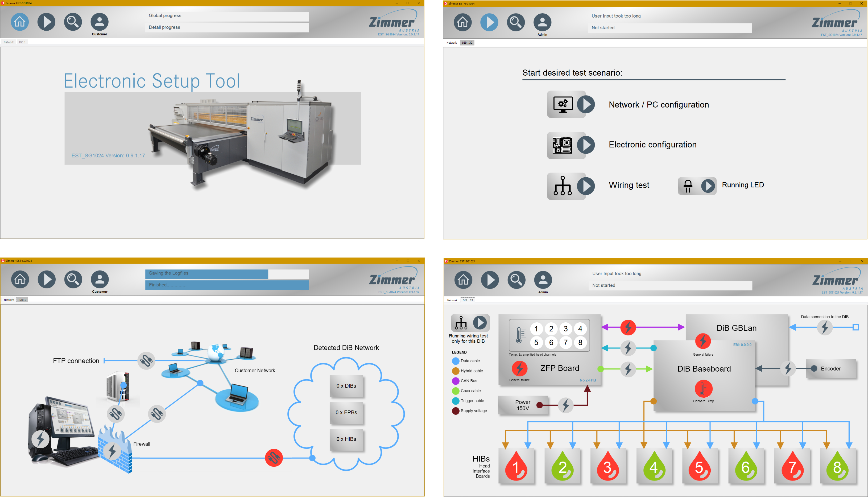
Task: Click HIB 8 green drop icon
Action: point(838,466)
